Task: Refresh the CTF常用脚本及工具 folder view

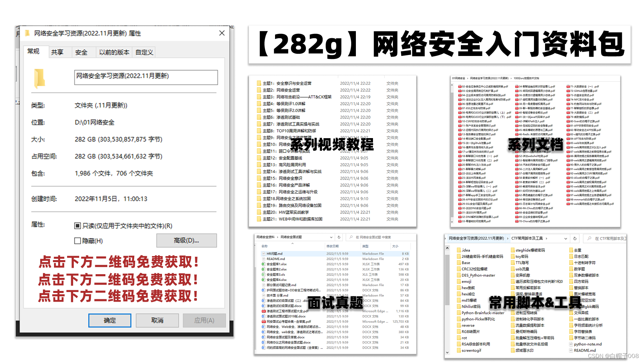Action: [x=575, y=238]
